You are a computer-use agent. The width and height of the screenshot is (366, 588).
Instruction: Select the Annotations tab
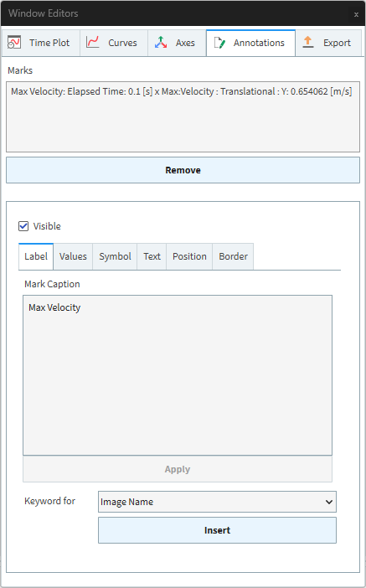click(x=250, y=43)
